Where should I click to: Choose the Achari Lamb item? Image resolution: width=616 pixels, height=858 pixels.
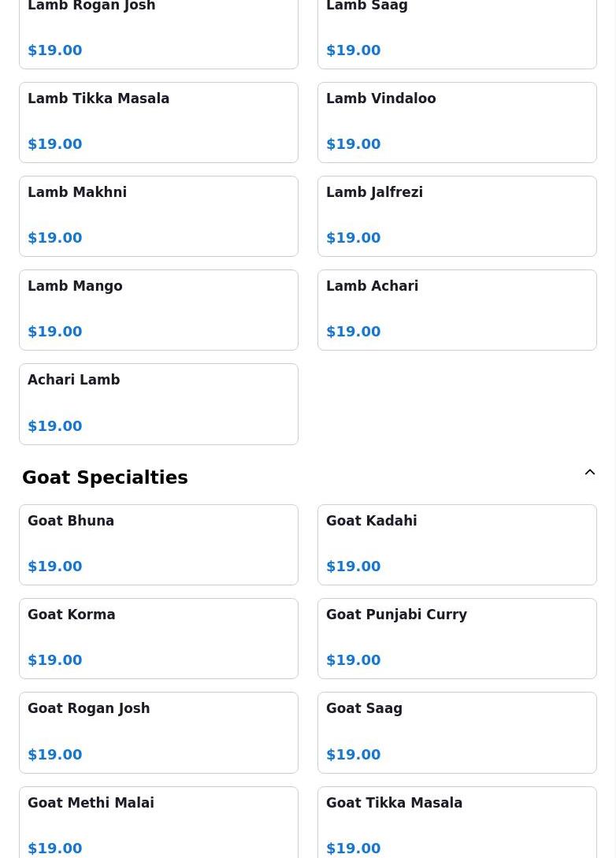tap(158, 403)
